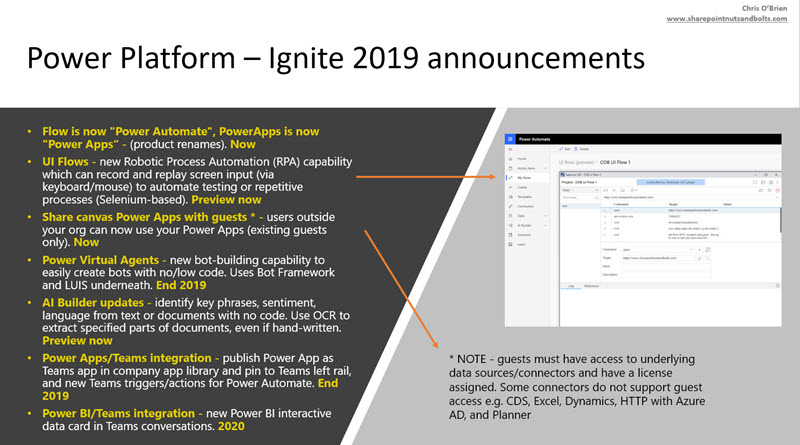Screen dimensions: 800x445
Task: Click the Target column header
Action: click(673, 204)
